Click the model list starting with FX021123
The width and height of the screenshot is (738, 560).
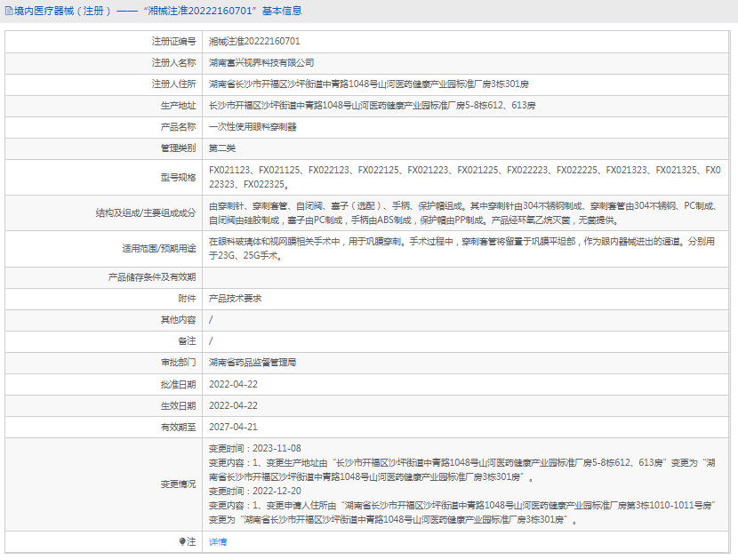click(x=464, y=177)
